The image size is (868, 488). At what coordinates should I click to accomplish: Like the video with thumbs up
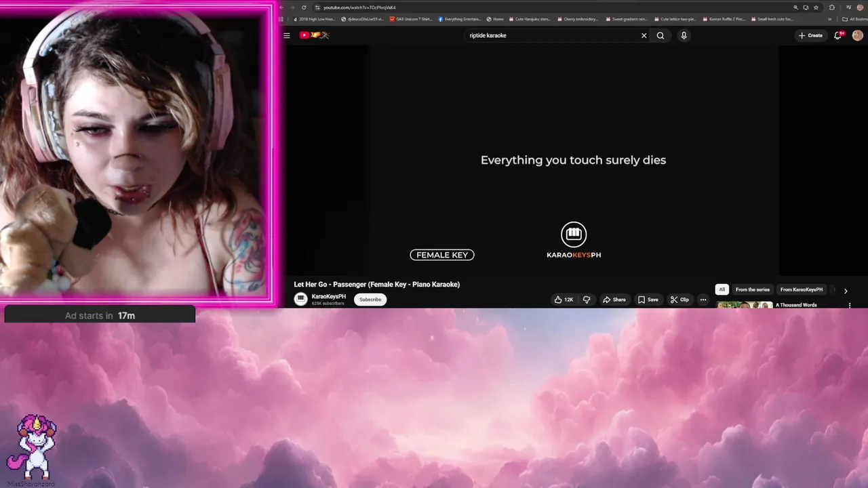pyautogui.click(x=564, y=300)
